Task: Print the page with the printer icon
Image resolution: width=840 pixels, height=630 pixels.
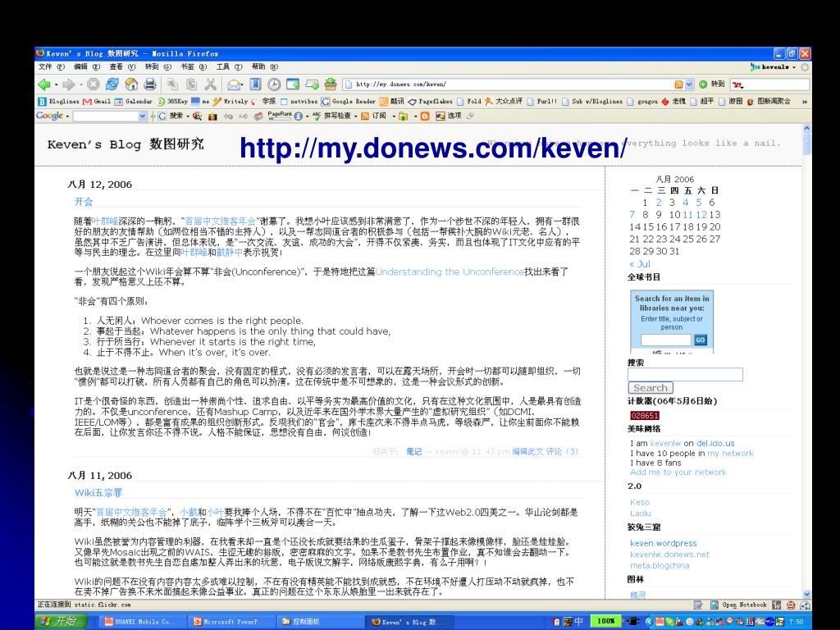Action: (x=150, y=84)
